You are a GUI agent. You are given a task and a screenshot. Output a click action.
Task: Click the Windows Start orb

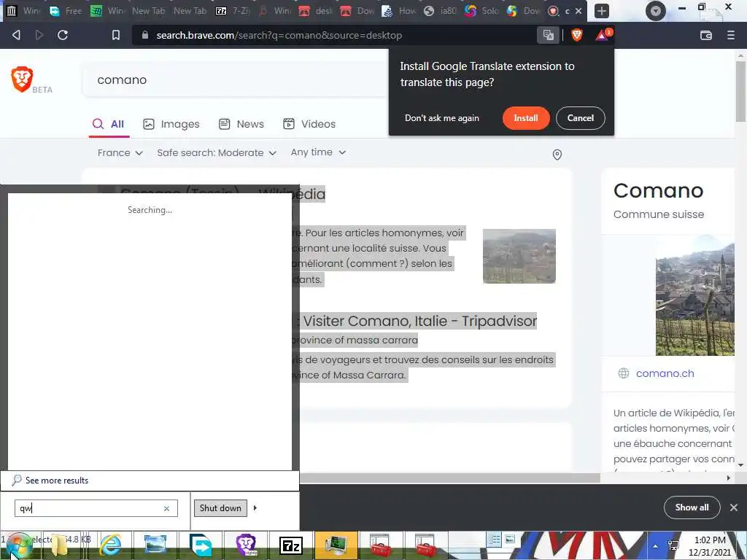19,545
